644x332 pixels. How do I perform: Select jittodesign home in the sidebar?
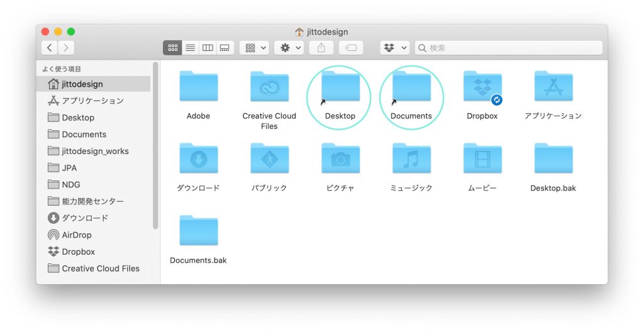[94, 84]
